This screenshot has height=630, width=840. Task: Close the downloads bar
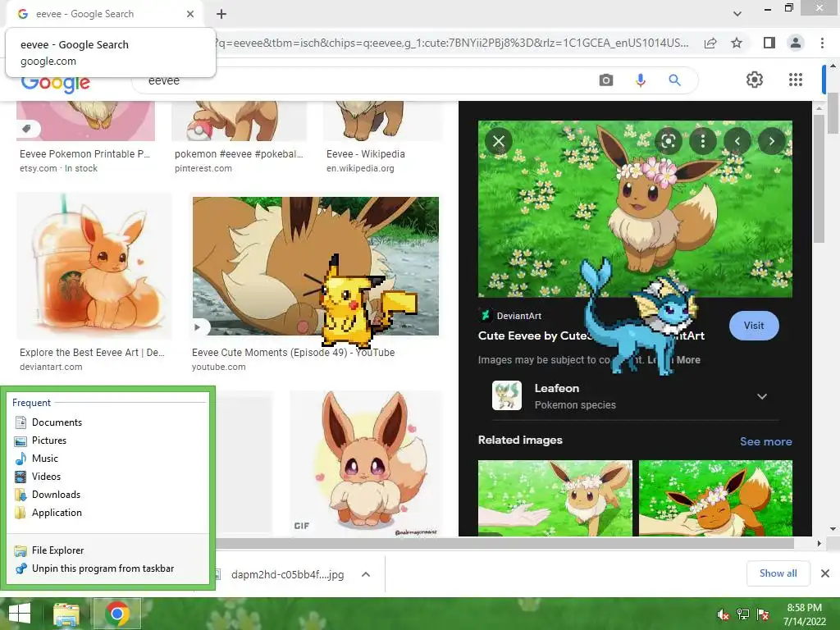coord(825,573)
